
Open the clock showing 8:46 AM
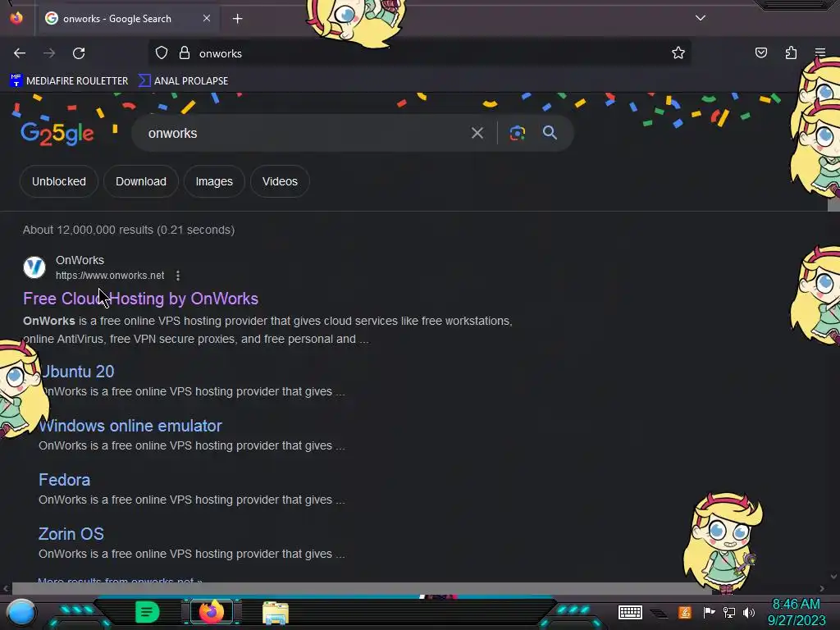[797, 612]
